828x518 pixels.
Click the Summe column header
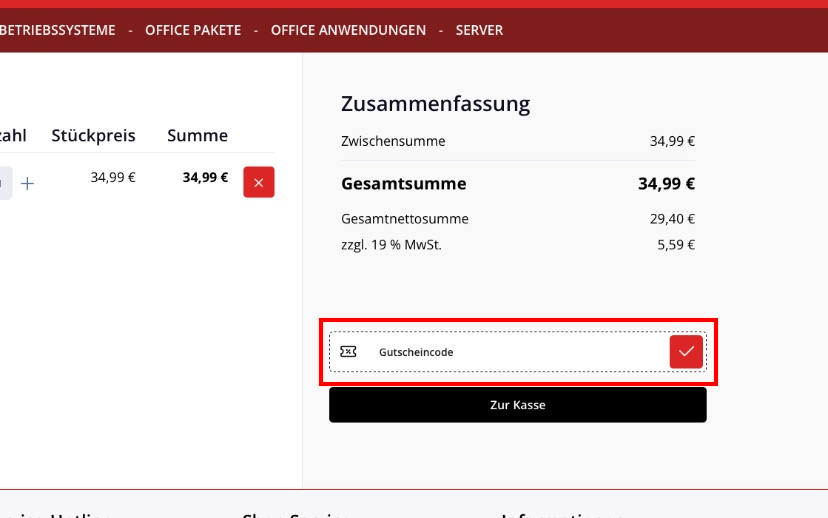pos(197,136)
